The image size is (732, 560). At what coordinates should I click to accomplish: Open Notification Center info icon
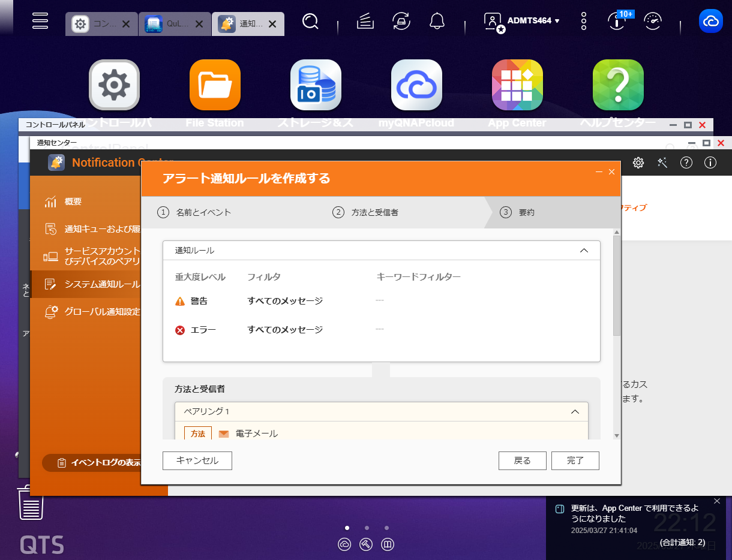710,162
